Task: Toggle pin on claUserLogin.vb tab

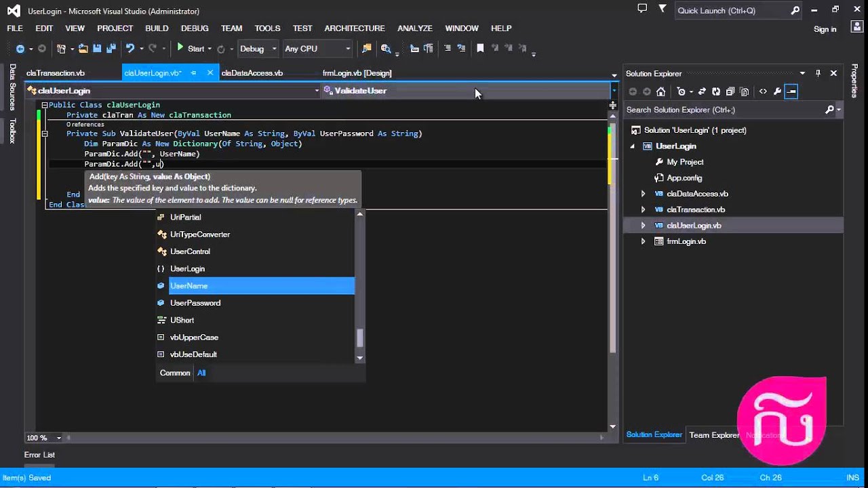Action: (193, 73)
